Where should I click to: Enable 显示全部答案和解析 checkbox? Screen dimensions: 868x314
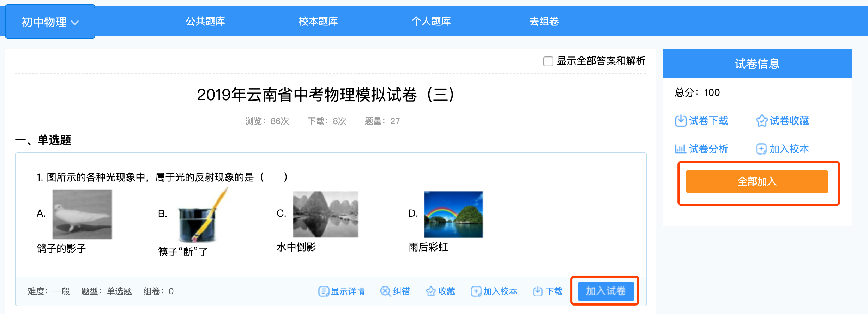(548, 61)
